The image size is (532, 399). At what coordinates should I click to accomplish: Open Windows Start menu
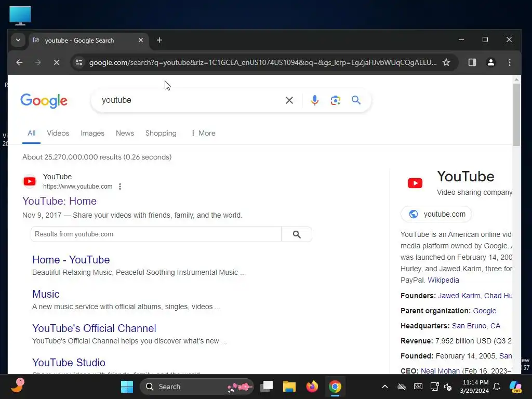tap(127, 387)
